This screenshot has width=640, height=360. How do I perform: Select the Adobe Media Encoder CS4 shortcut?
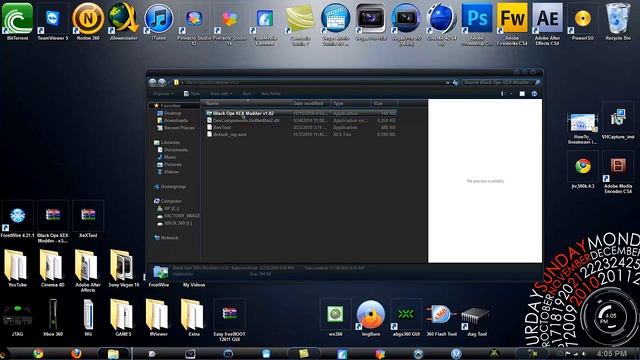coord(618,172)
